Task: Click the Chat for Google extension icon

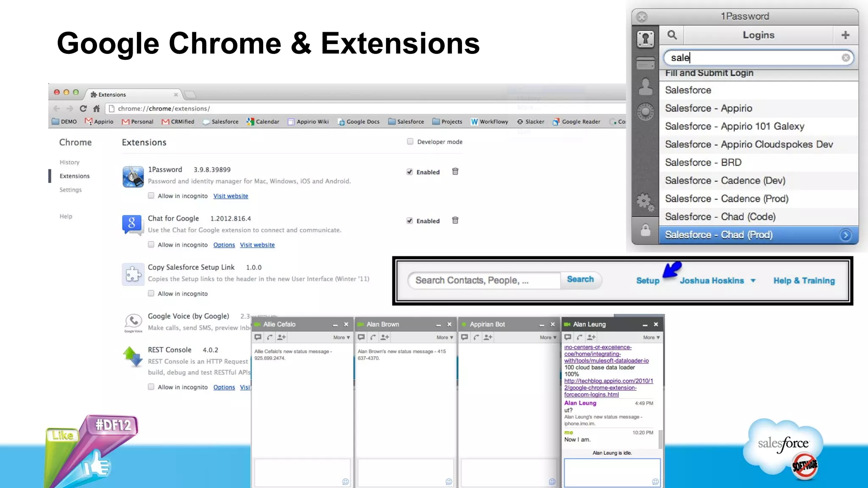Action: 132,225
